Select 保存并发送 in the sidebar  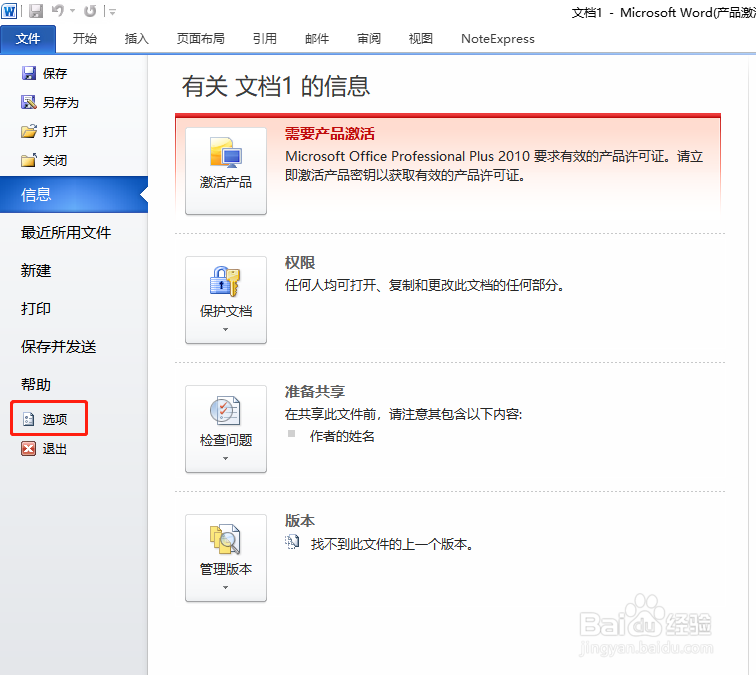(x=58, y=347)
